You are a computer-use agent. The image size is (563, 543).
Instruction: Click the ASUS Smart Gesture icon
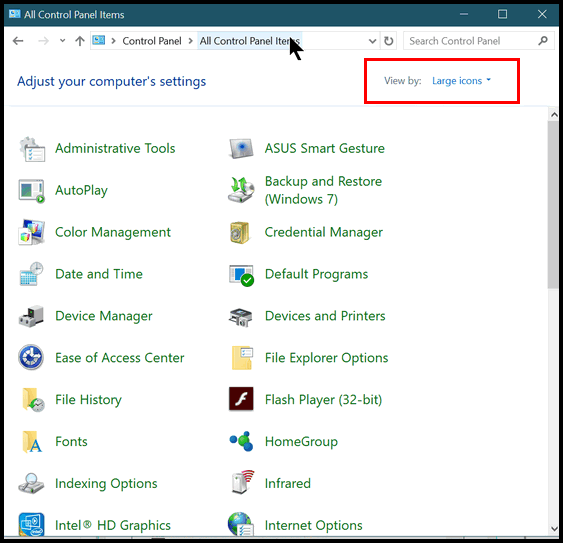(x=241, y=149)
